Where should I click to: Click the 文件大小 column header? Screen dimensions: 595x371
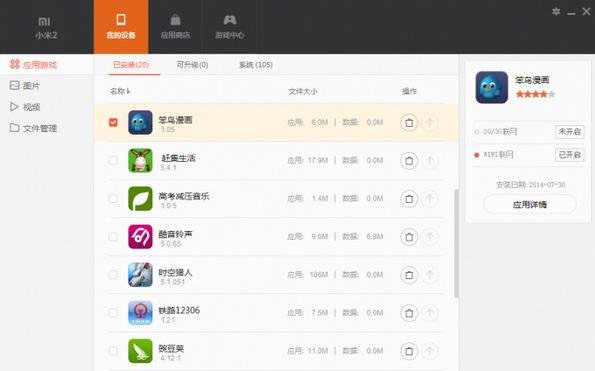click(x=302, y=91)
